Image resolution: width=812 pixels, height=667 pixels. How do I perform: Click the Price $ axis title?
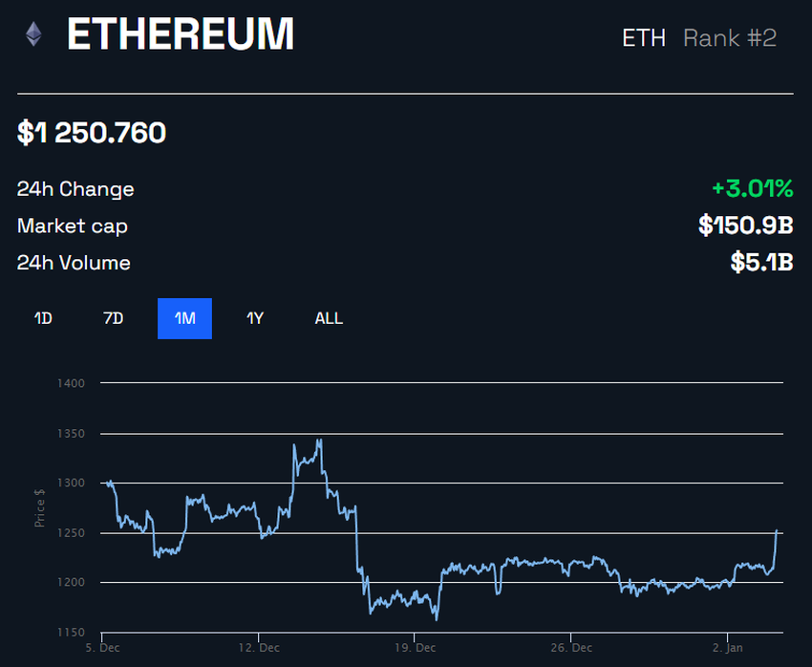39,508
